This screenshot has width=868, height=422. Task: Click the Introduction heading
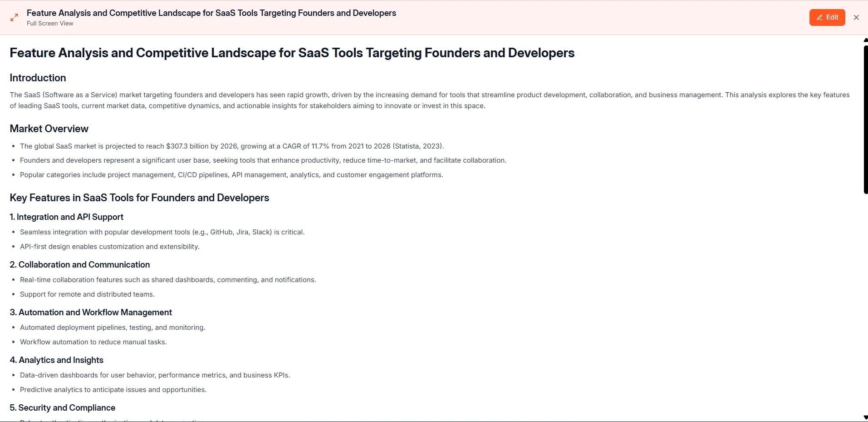pos(38,78)
